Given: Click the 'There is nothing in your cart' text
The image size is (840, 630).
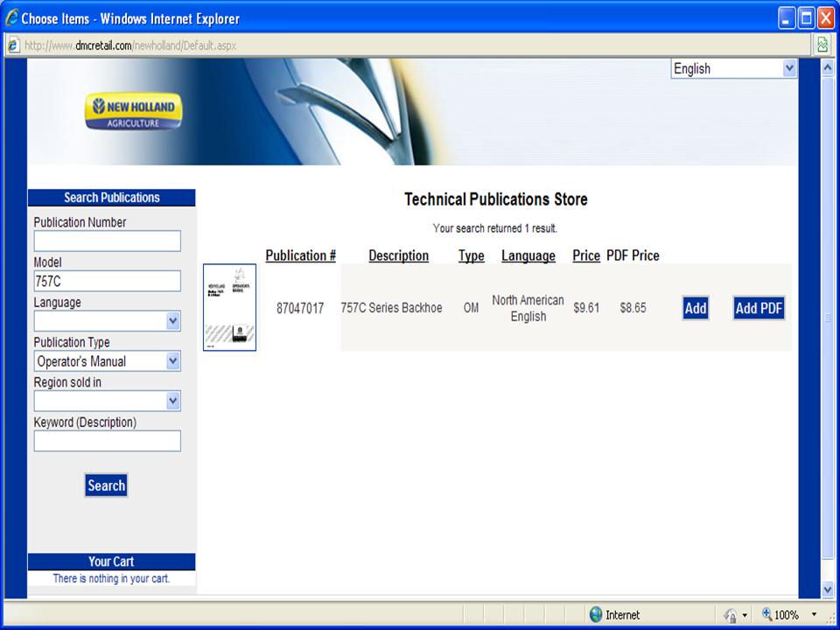Looking at the screenshot, I should (x=111, y=578).
